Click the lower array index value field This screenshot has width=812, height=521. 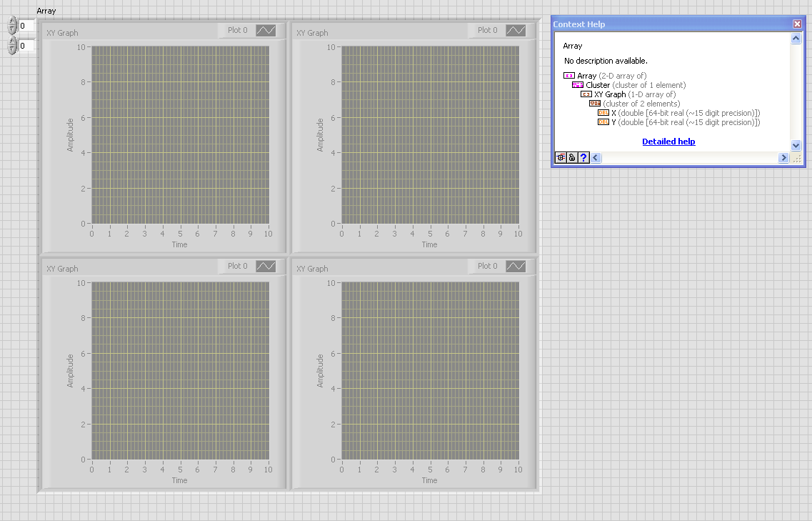tap(27, 46)
